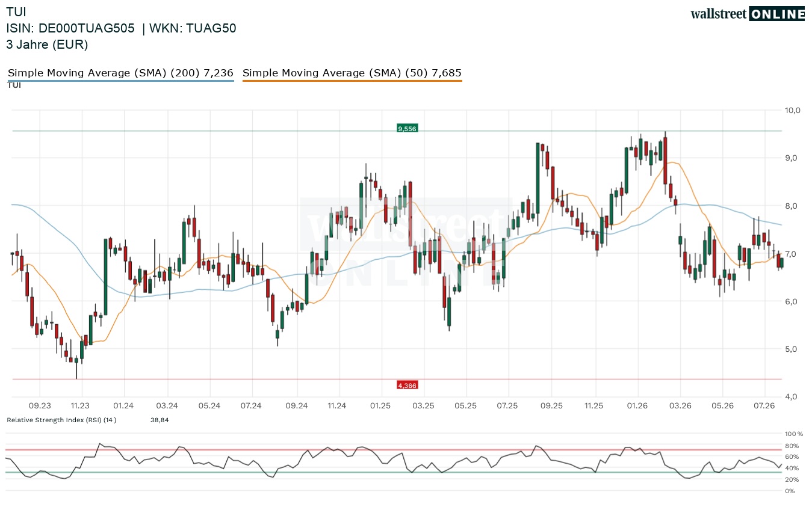The width and height of the screenshot is (812, 507).
Task: Click the 11.24 date axis label
Action: coord(337,406)
